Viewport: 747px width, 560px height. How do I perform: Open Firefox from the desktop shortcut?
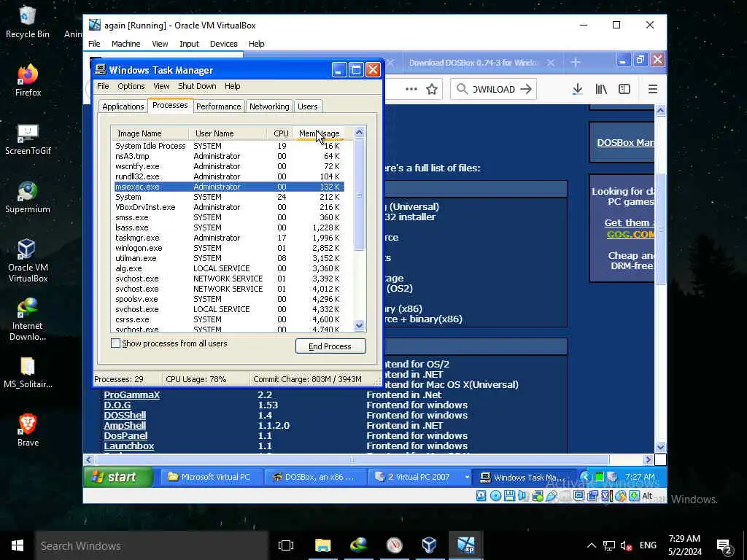(x=28, y=80)
